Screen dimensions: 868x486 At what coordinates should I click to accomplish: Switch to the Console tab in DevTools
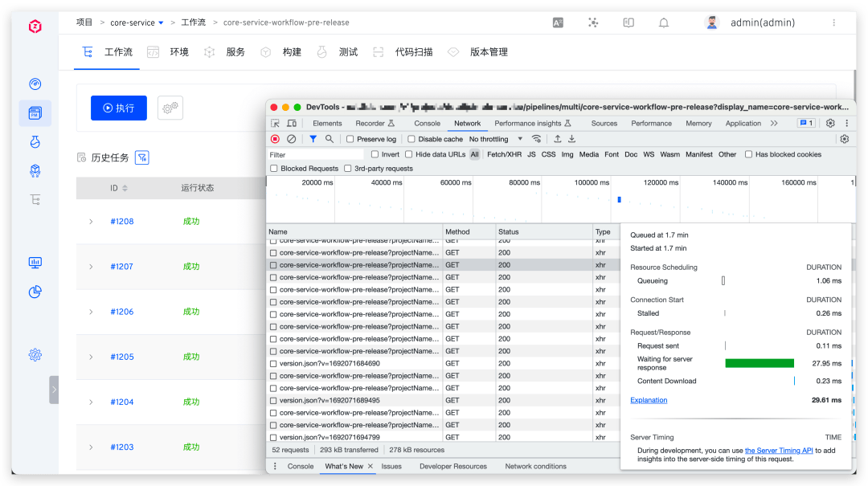click(427, 124)
